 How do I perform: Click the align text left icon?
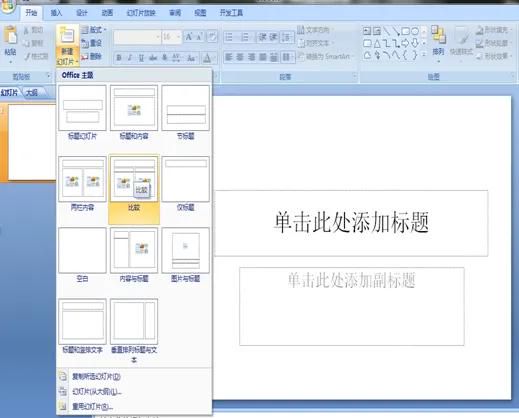[x=229, y=57]
